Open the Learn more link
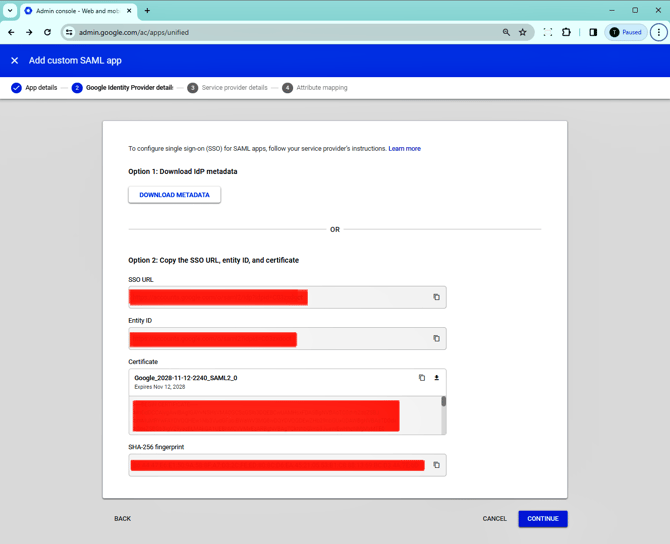This screenshot has height=544, width=670. (404, 149)
